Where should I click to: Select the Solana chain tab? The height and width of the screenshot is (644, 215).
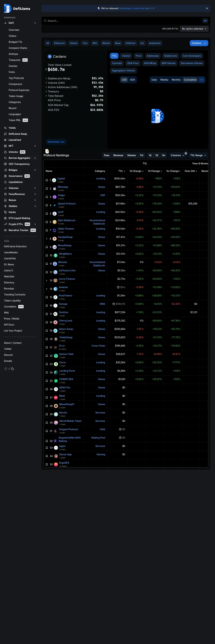coord(74,43)
